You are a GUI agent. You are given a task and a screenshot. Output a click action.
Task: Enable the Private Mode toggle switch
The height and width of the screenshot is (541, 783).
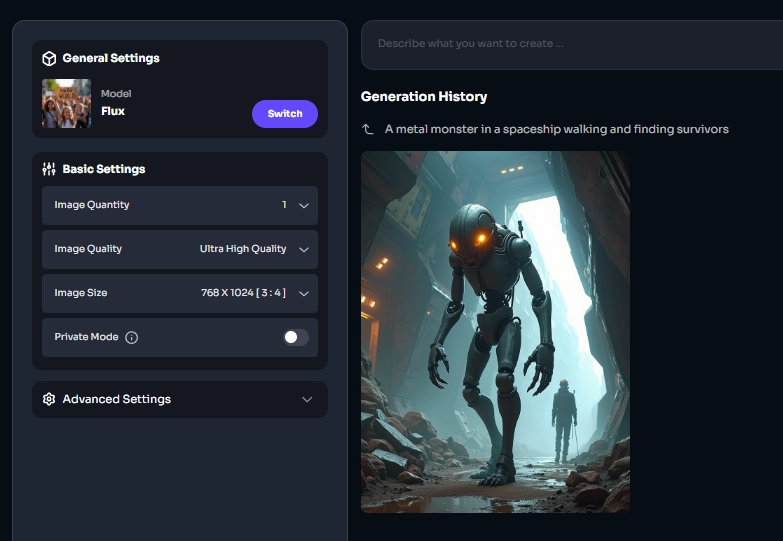tap(295, 337)
